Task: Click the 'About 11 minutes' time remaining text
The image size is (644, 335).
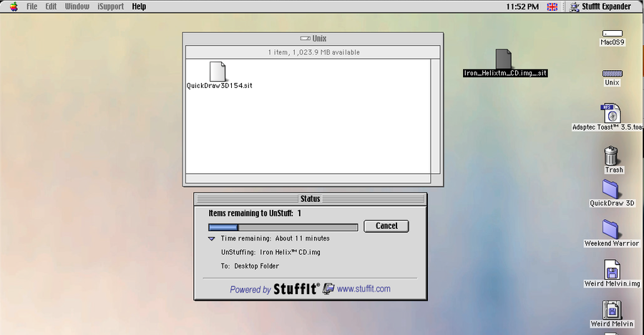Action: (302, 238)
